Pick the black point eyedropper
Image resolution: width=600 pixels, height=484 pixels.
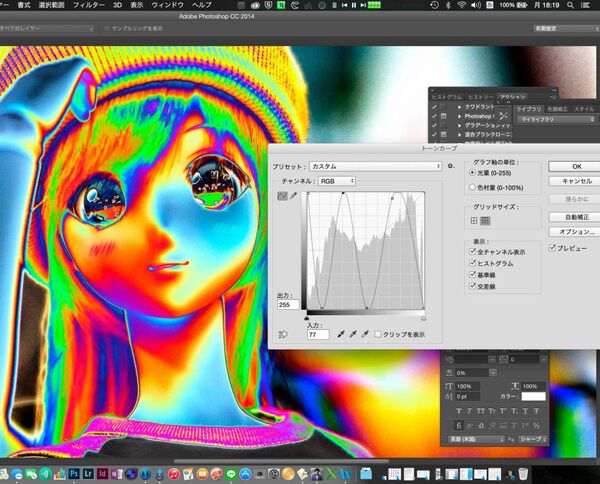pos(341,334)
